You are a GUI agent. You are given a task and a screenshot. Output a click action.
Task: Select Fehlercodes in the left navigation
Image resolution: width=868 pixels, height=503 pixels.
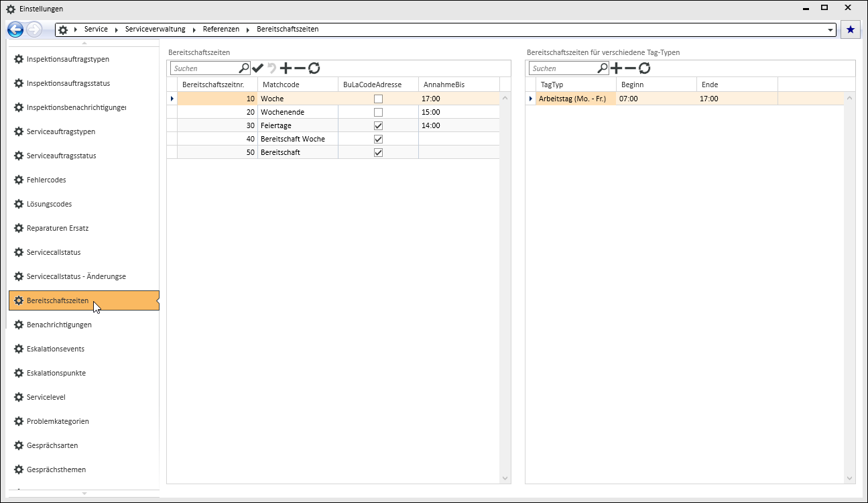pyautogui.click(x=46, y=180)
